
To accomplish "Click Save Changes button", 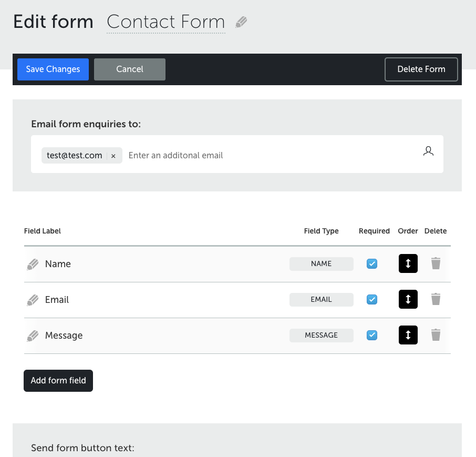I will 53,69.
